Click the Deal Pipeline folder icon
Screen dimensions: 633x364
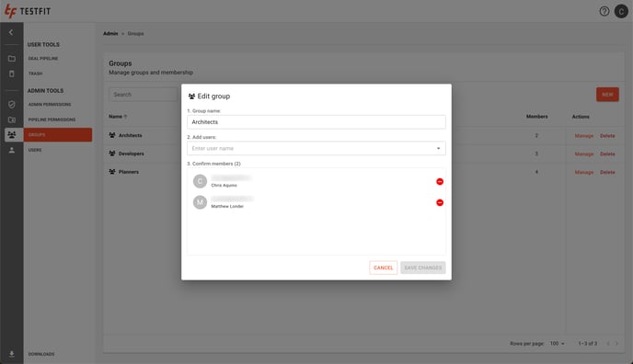[x=12, y=59]
